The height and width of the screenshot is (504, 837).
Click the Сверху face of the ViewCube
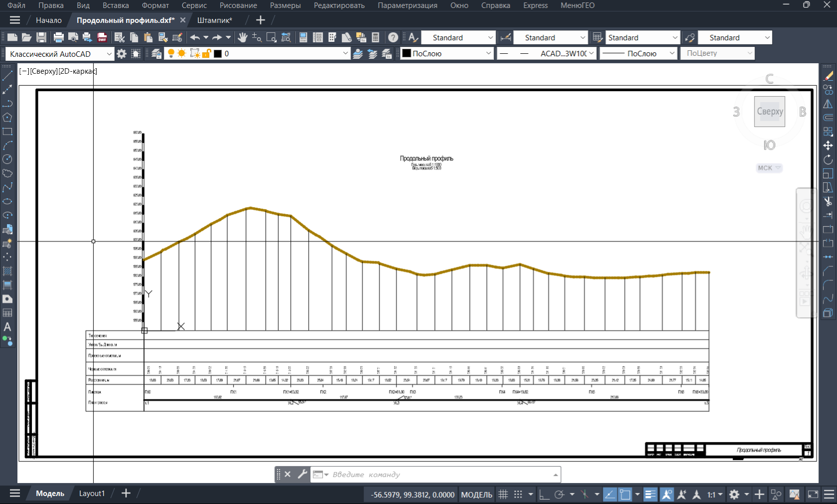tap(769, 112)
